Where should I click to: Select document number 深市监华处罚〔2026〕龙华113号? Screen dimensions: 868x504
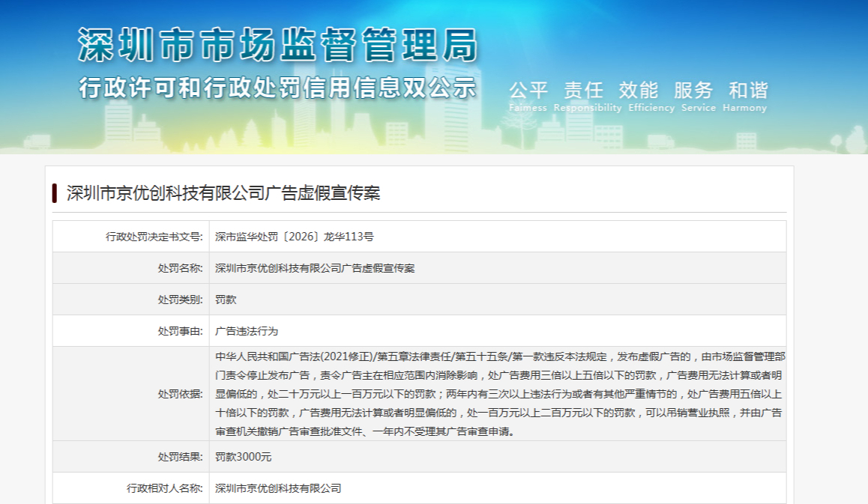coord(295,237)
